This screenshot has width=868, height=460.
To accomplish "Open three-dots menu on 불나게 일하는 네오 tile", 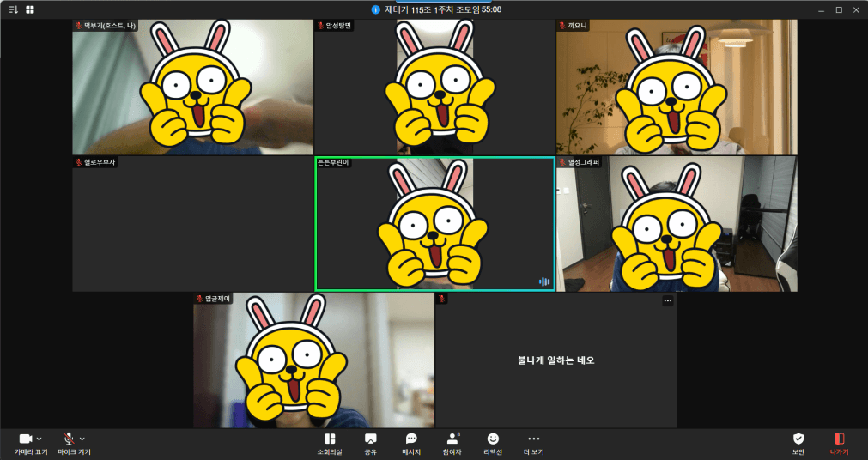I will tap(668, 300).
